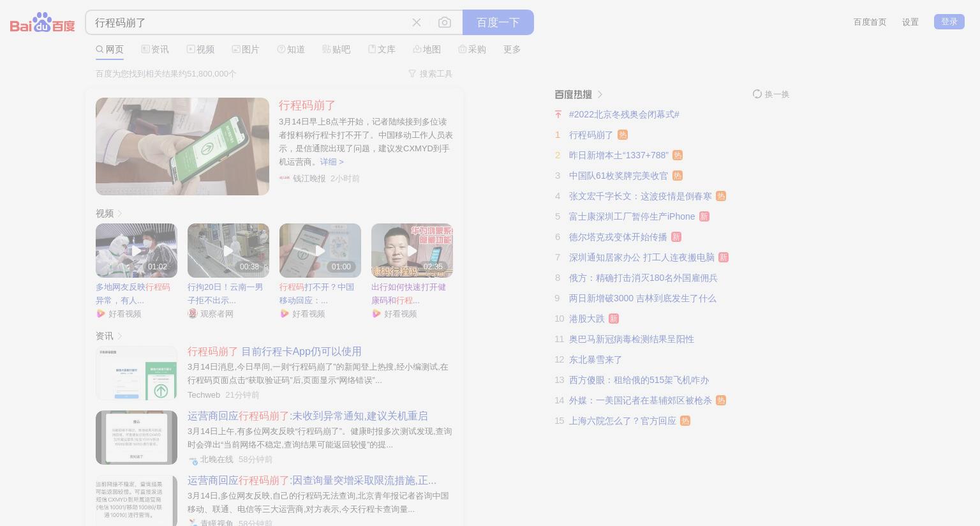
Task: Click the 登录 button
Action: pos(949,22)
